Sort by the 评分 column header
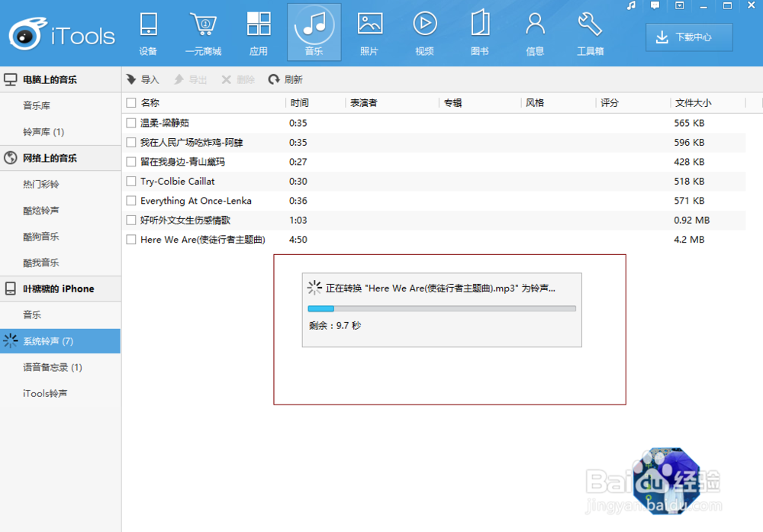The height and width of the screenshot is (532, 763). (x=609, y=103)
